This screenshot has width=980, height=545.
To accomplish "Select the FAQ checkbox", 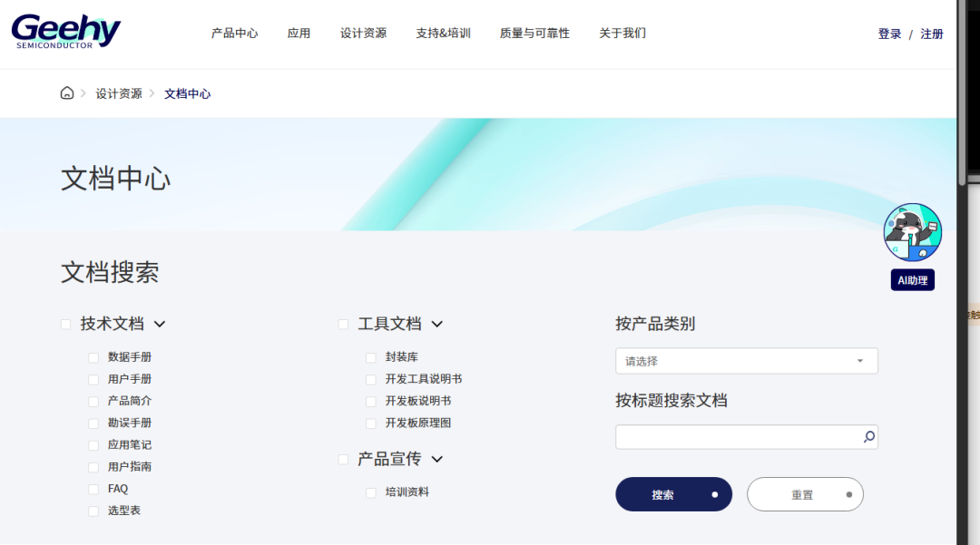I will pyautogui.click(x=93, y=489).
